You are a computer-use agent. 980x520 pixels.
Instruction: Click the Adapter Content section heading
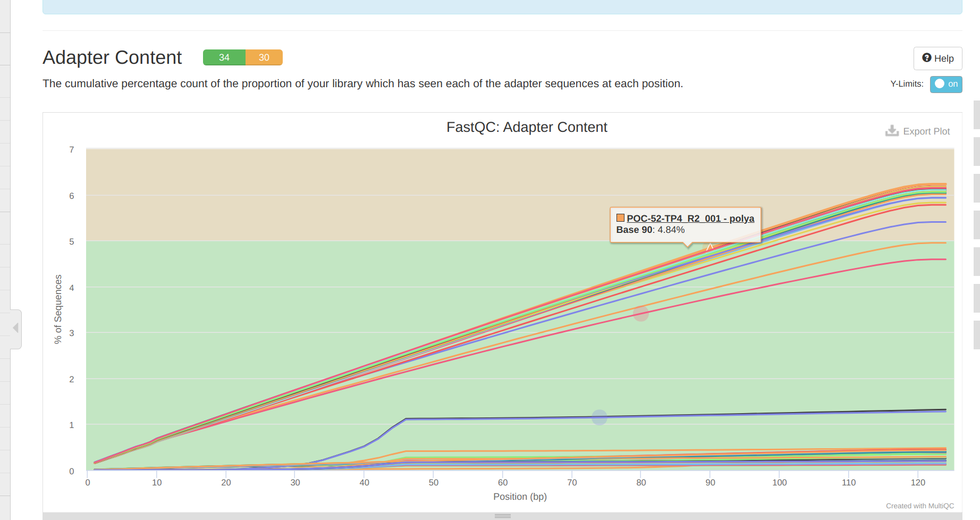tap(112, 57)
